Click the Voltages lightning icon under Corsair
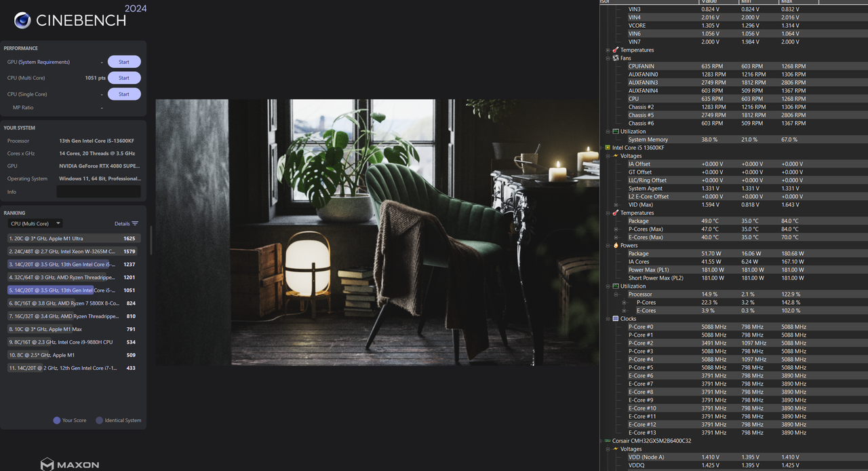This screenshot has width=868, height=471. tap(616, 449)
